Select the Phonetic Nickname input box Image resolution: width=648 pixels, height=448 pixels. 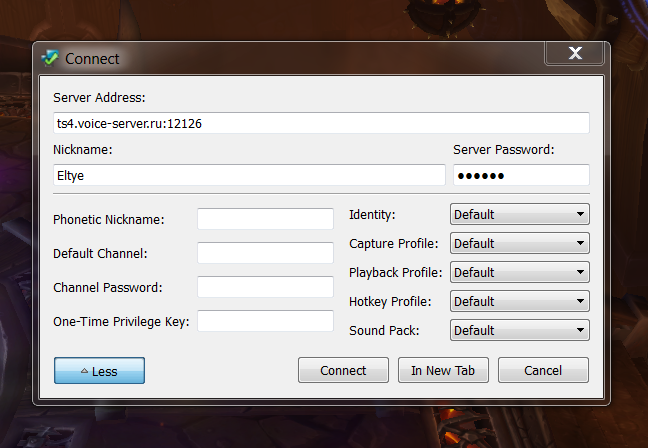click(x=265, y=219)
